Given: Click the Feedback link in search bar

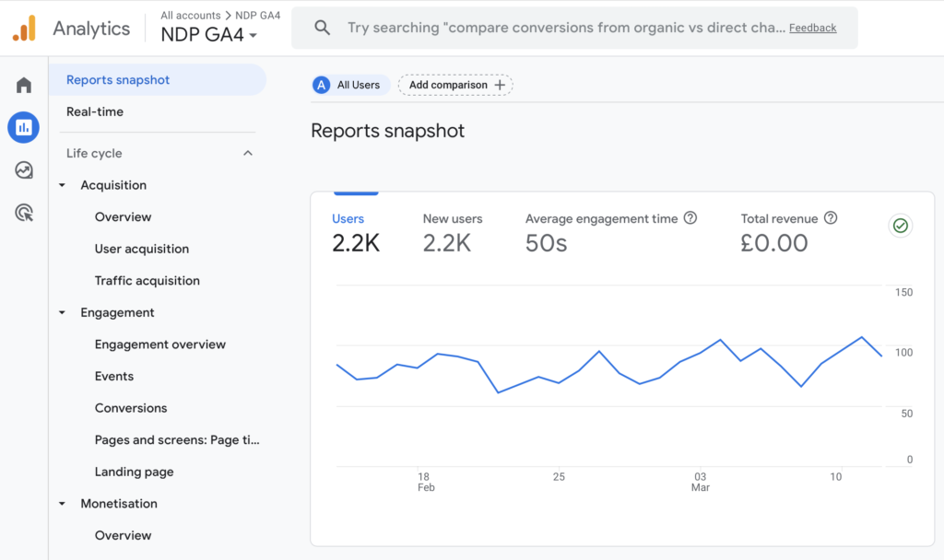Looking at the screenshot, I should (813, 29).
